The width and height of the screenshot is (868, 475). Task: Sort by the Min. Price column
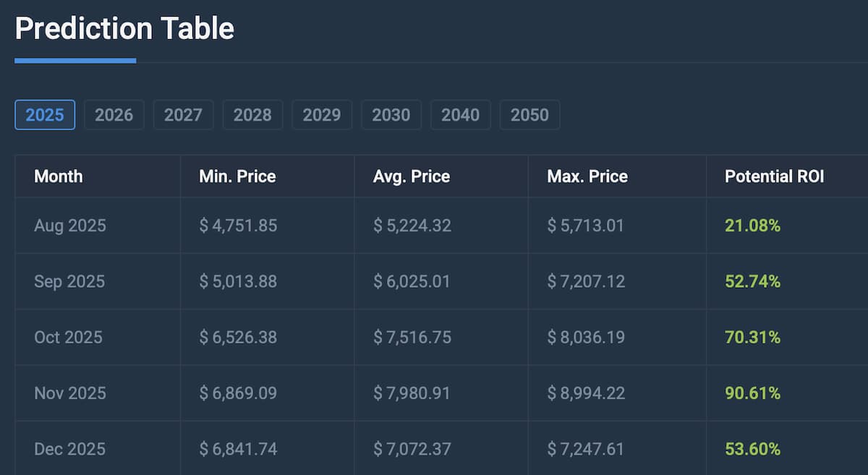click(x=237, y=176)
